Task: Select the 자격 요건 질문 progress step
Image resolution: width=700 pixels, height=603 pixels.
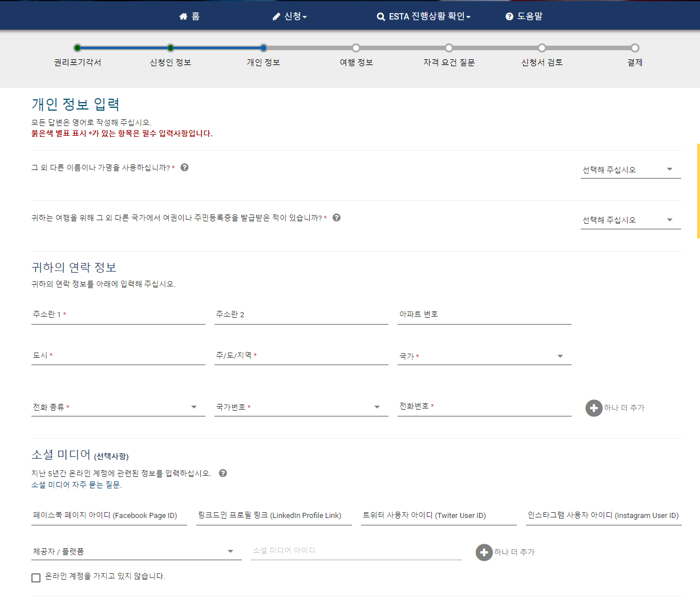Action: [x=449, y=56]
